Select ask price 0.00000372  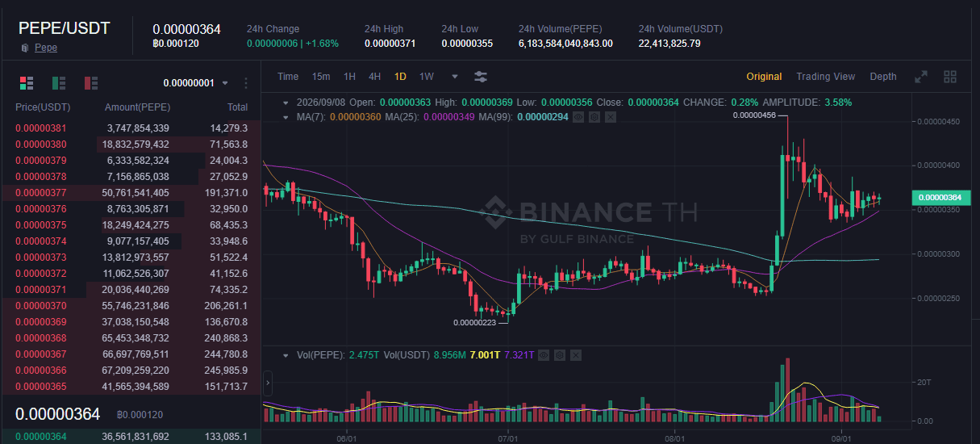click(x=41, y=273)
